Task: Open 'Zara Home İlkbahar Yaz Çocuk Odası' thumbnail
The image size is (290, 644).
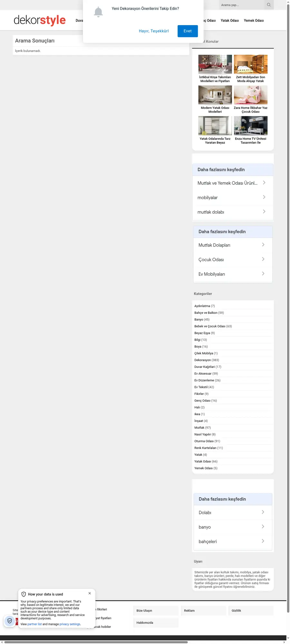Action: point(251,95)
